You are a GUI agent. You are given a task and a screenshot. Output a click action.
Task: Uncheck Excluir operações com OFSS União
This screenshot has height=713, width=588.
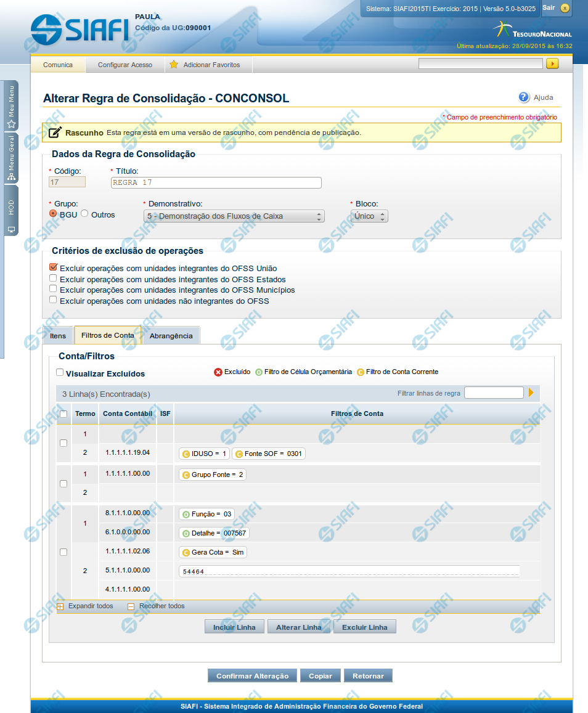53,267
